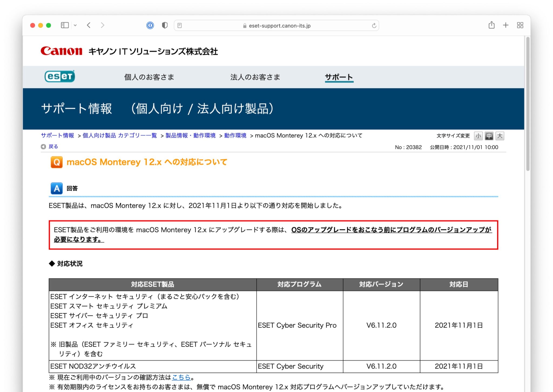Select the 小 font size option
The image size is (553, 392).
click(478, 136)
